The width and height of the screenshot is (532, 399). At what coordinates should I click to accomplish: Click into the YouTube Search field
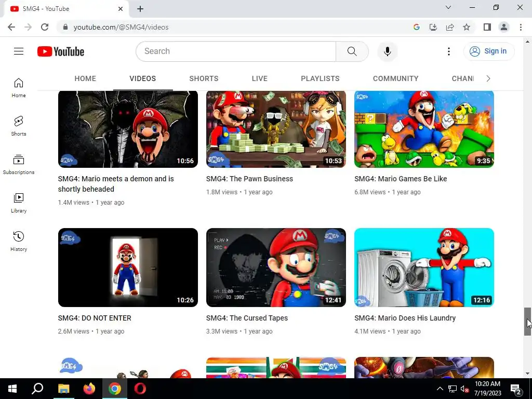236,51
